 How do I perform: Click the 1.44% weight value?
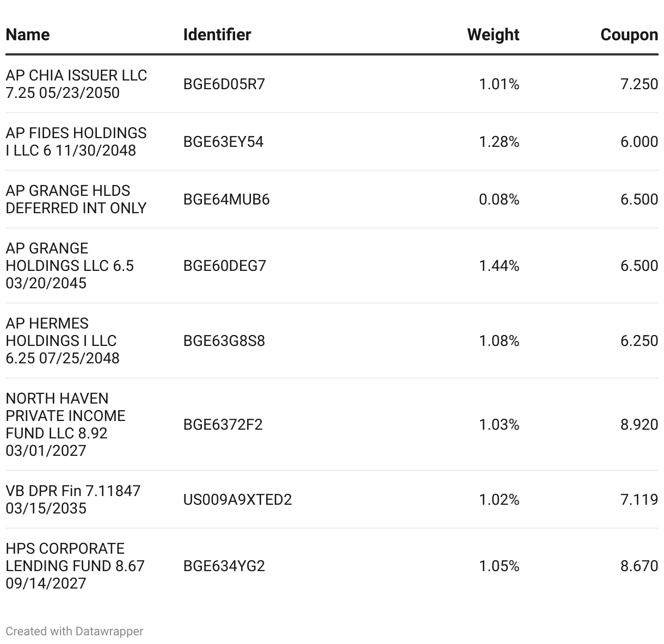click(499, 265)
